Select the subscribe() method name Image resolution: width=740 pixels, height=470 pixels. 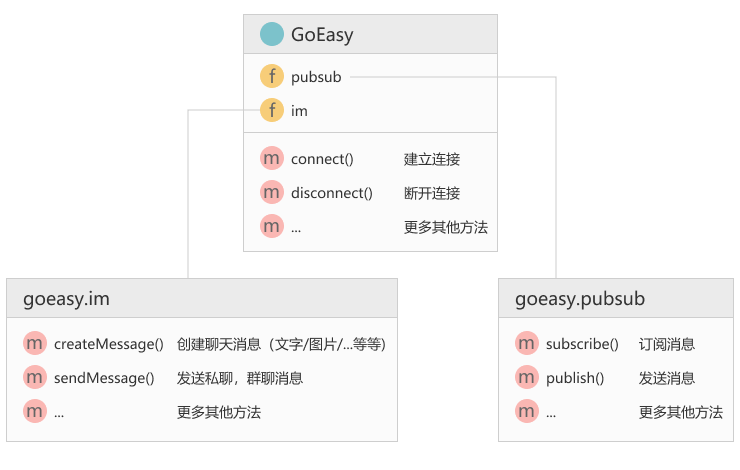pyautogui.click(x=582, y=344)
